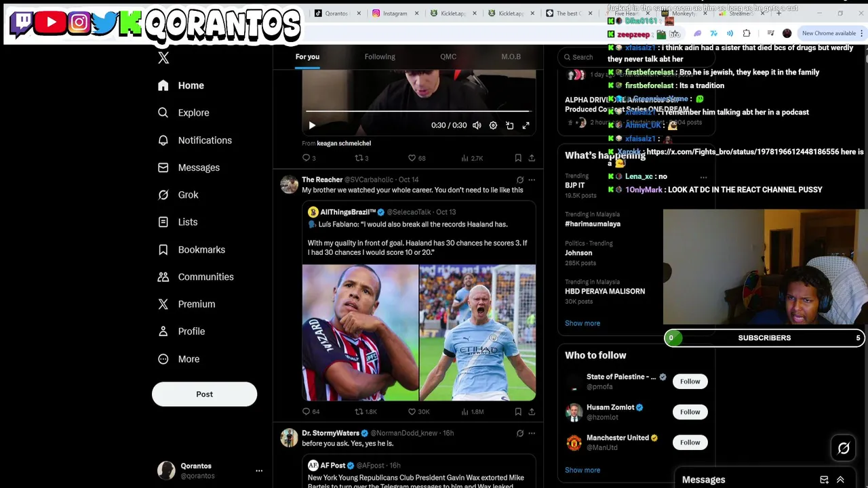Open Notifications in the sidebar
This screenshot has width=868, height=488.
point(195,140)
